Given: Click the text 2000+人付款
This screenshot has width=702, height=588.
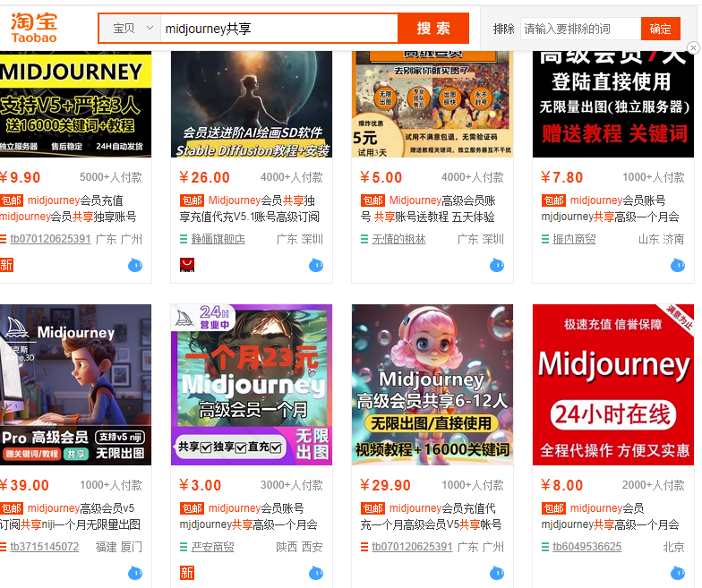Looking at the screenshot, I should point(654,485).
